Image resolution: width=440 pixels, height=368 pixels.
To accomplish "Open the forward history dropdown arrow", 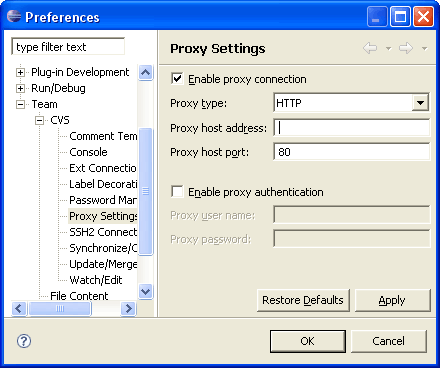I will coord(424,49).
